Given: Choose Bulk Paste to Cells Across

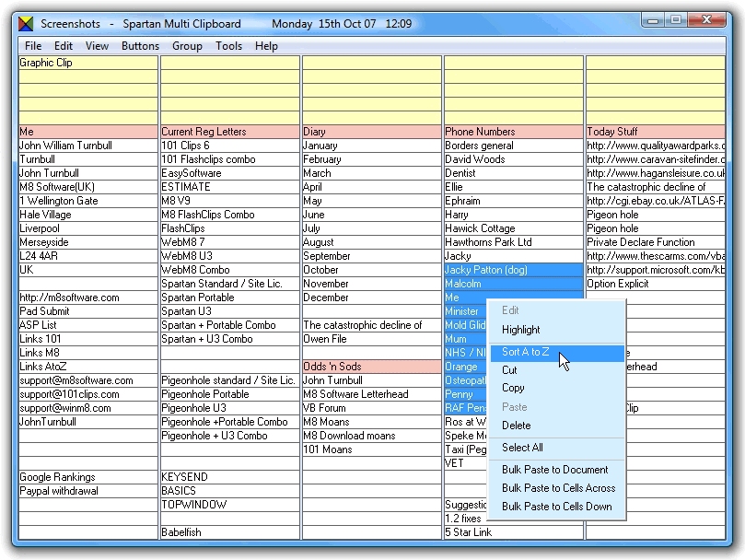Looking at the screenshot, I should click(557, 488).
